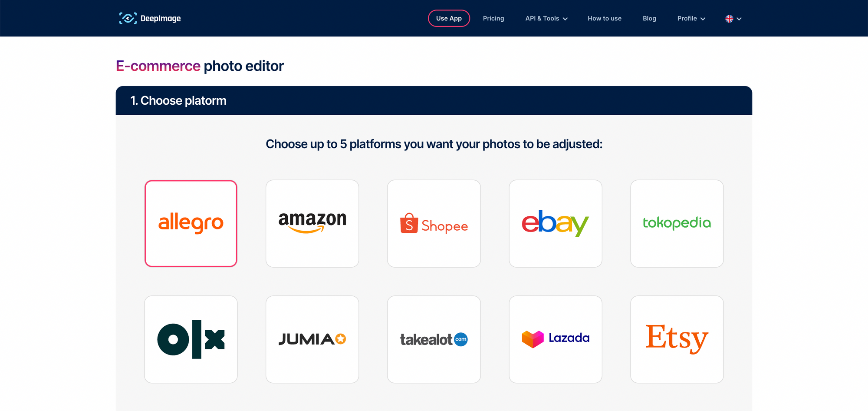Select the Shopee platform card
The width and height of the screenshot is (868, 411).
pyautogui.click(x=434, y=223)
